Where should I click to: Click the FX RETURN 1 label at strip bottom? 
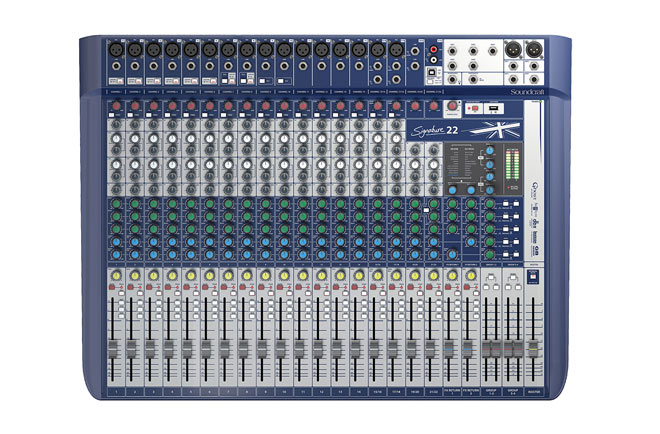(x=452, y=391)
